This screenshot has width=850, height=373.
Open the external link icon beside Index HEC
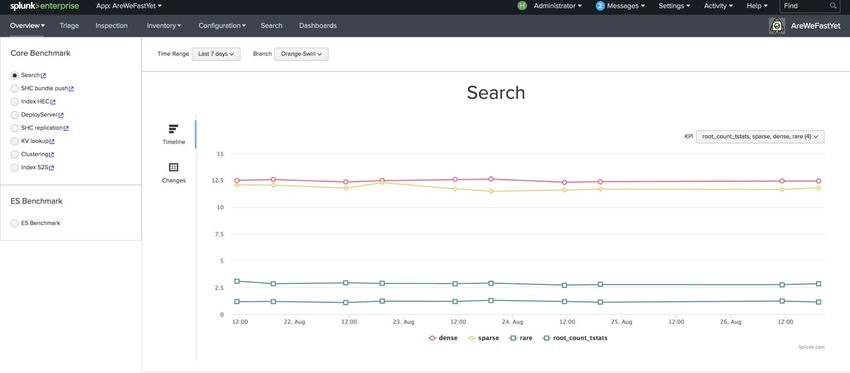[53, 102]
